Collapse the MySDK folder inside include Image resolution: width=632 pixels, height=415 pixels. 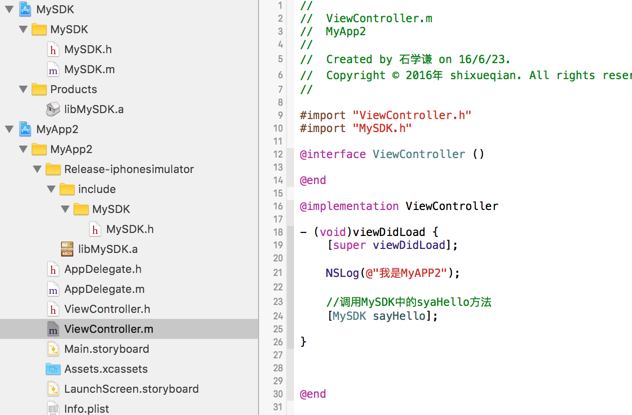pos(65,209)
